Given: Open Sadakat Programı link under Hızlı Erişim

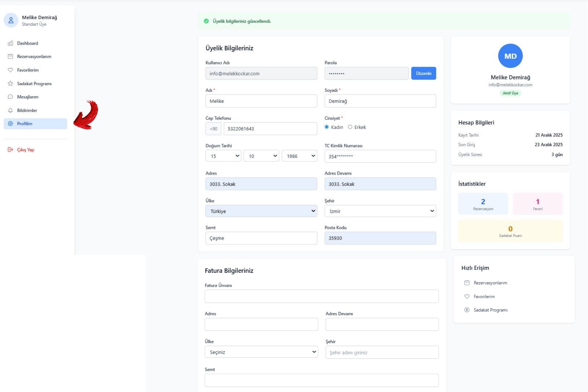Looking at the screenshot, I should 490,310.
